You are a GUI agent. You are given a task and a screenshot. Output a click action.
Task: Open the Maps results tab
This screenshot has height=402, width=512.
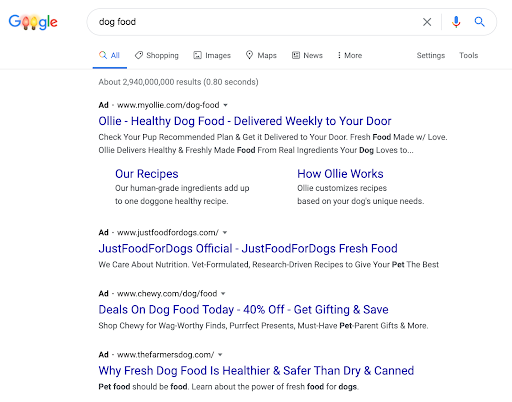261,55
